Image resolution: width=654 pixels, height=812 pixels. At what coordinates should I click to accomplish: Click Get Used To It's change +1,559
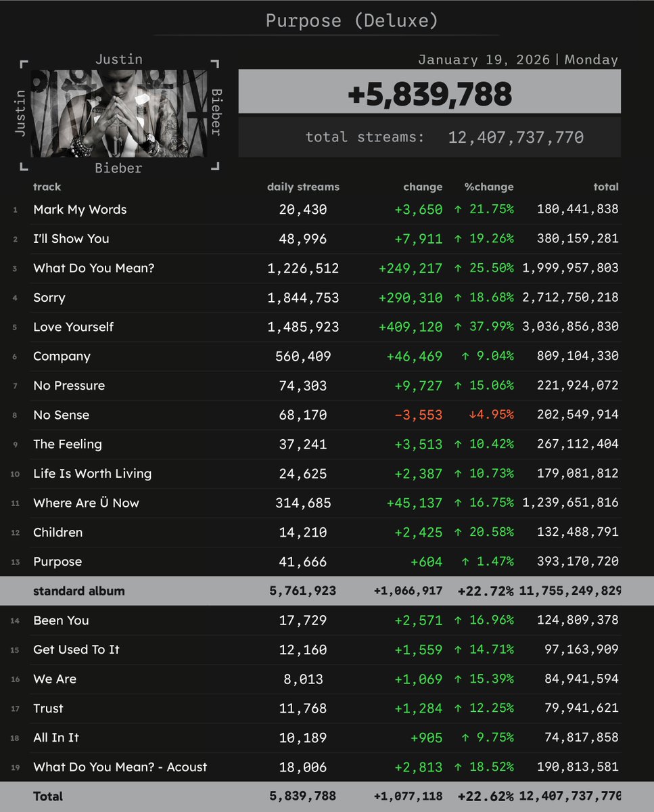point(418,650)
